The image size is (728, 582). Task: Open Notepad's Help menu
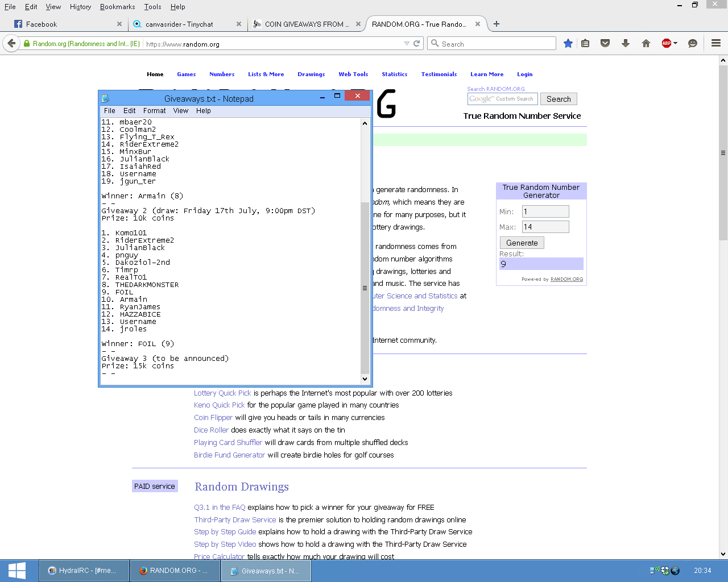[x=204, y=111]
